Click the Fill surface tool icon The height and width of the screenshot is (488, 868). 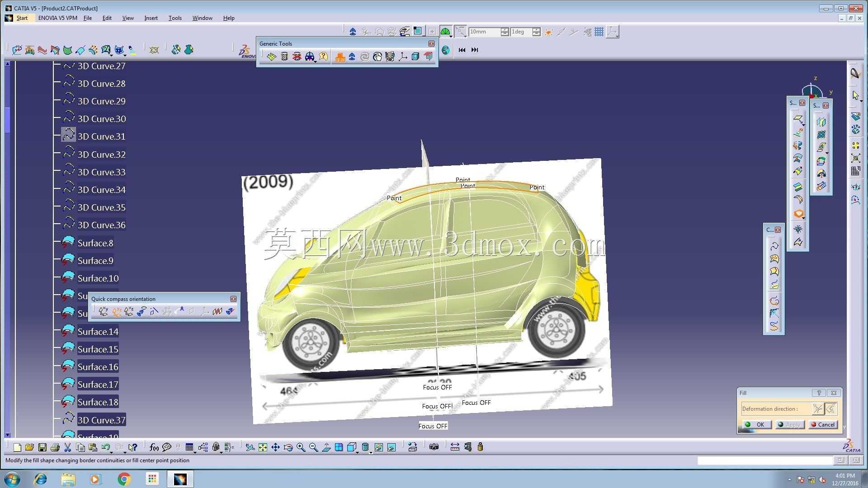pos(799,214)
